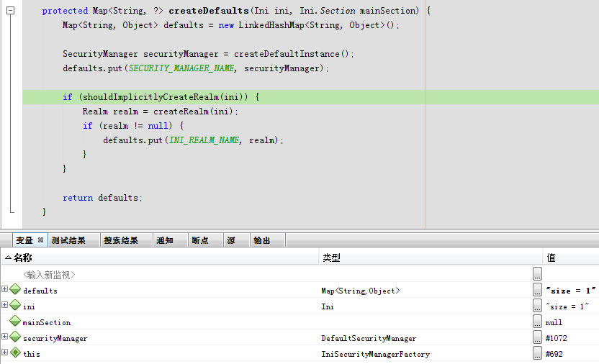
Task: Click the Ini type cell
Action: click(328, 306)
